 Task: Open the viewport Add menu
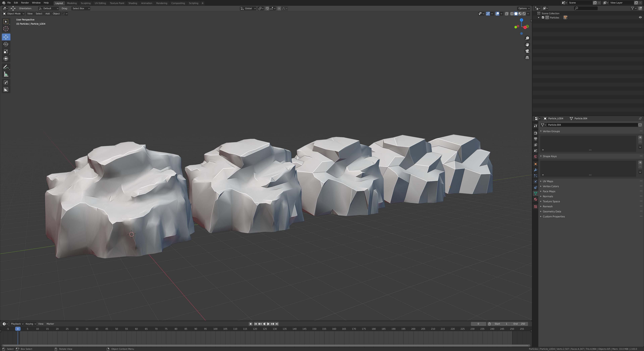(x=47, y=14)
